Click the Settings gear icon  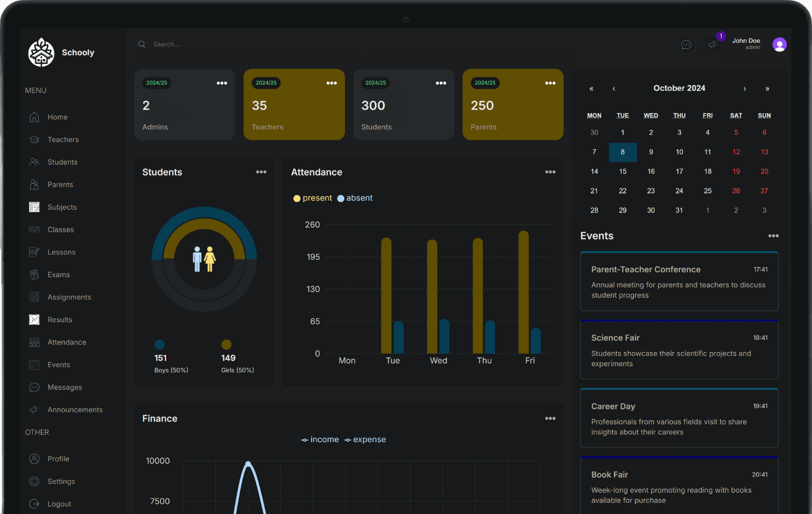(34, 482)
